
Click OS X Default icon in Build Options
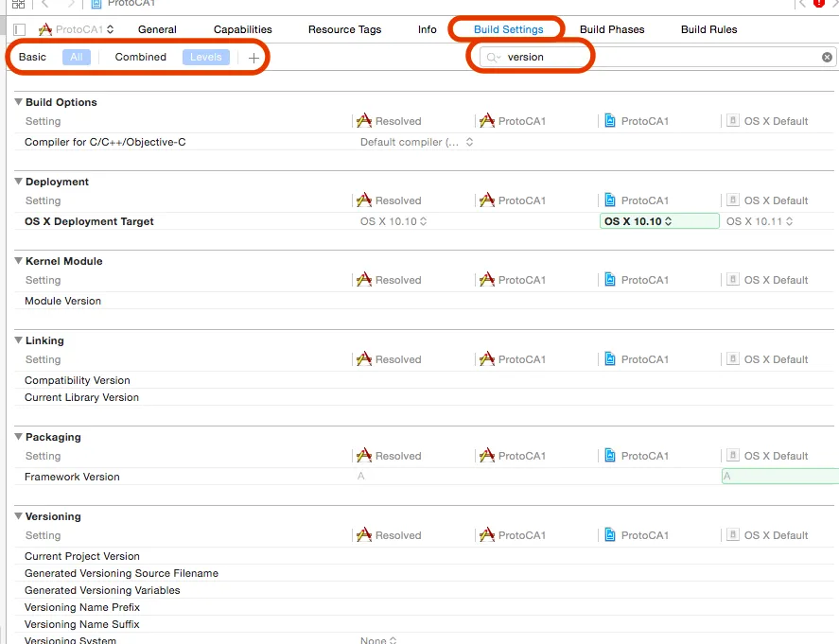(732, 120)
